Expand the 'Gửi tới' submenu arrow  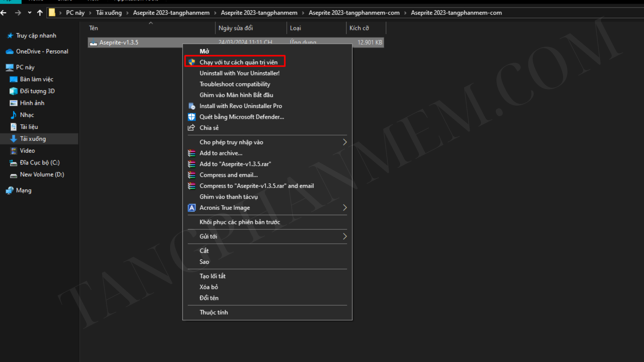coord(345,236)
